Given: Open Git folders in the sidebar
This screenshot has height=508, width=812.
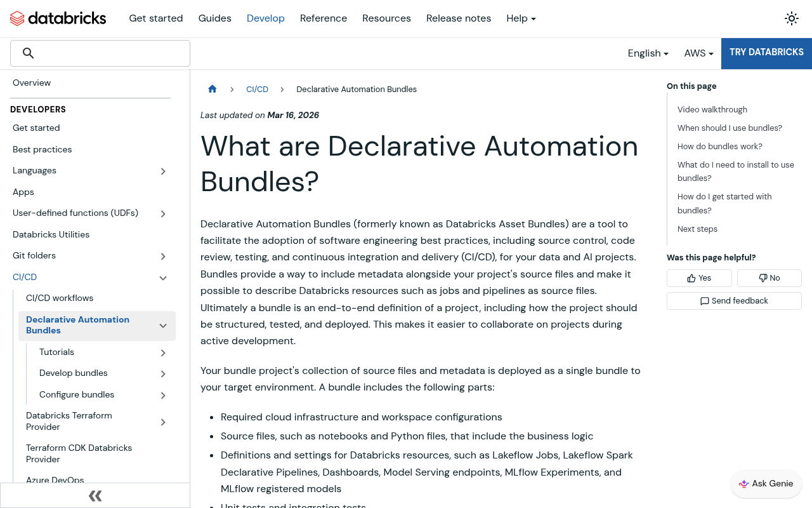Looking at the screenshot, I should 34,255.
